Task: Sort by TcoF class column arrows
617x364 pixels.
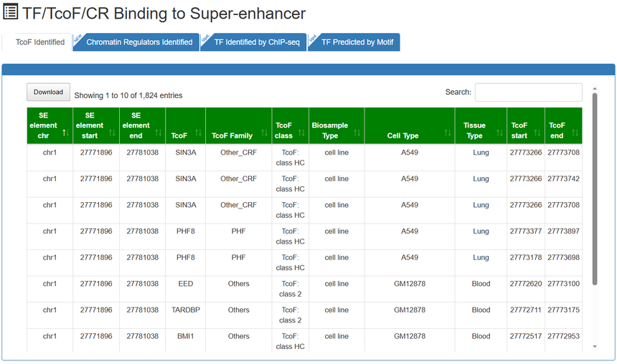Action: (302, 133)
